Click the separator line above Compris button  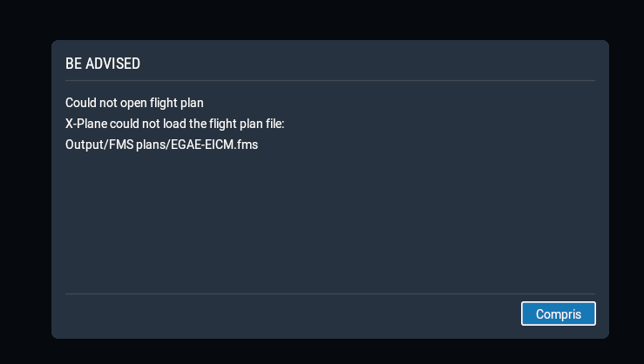[x=329, y=294]
